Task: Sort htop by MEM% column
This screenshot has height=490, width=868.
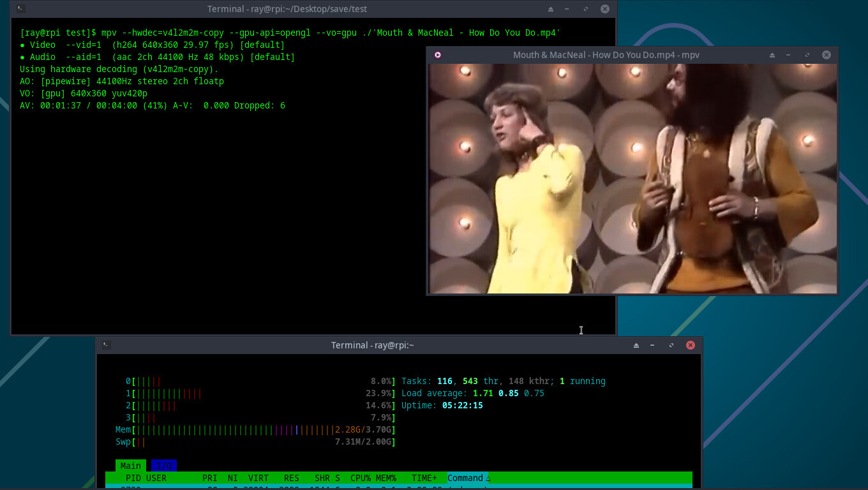Action: 386,478
